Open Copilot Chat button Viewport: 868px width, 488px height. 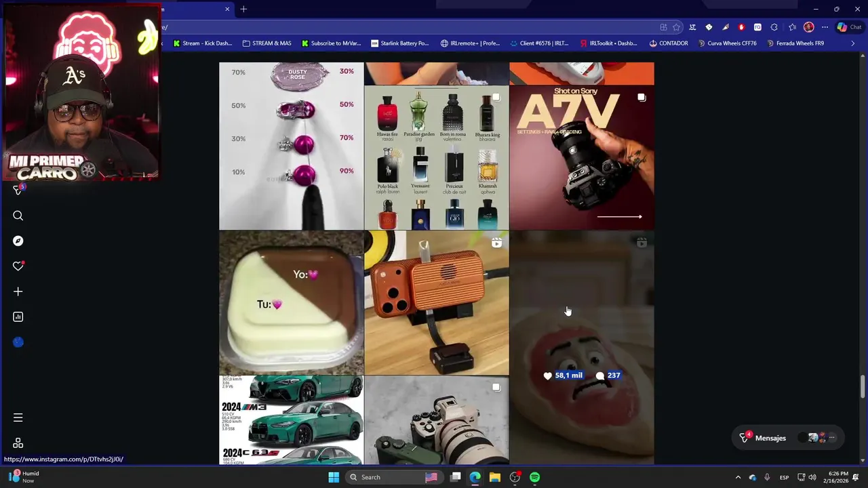click(851, 27)
